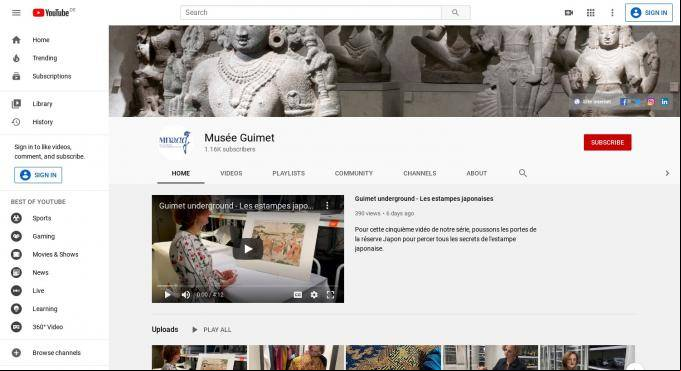
Task: Open the Site internet banner link
Action: pyautogui.click(x=593, y=102)
